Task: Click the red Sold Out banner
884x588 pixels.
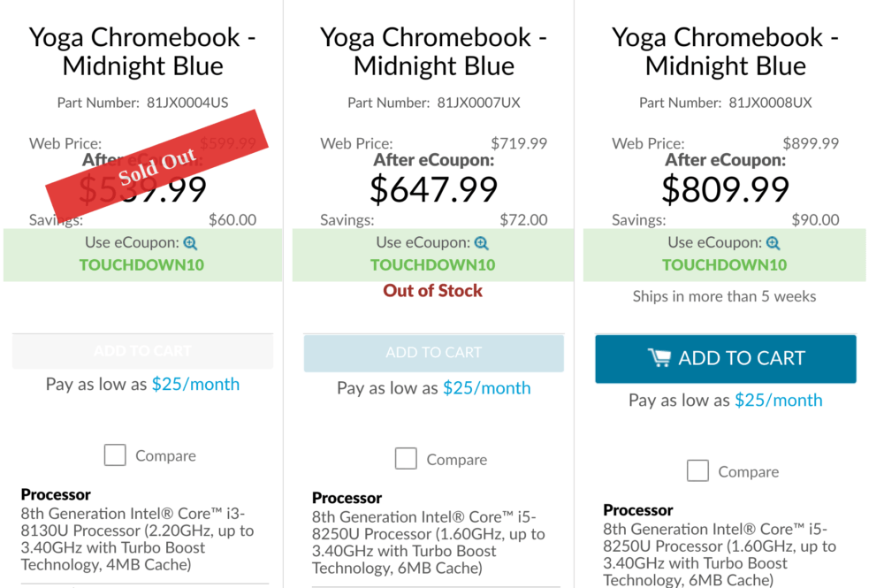Action: (156, 165)
